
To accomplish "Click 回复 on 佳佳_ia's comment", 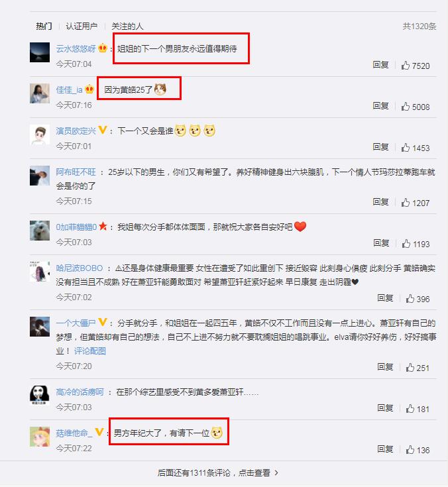I will point(380,105).
